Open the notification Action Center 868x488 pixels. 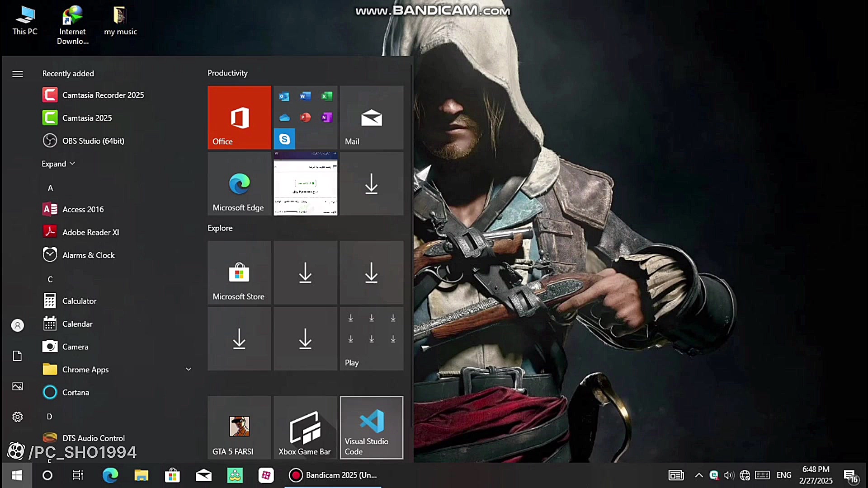click(851, 476)
